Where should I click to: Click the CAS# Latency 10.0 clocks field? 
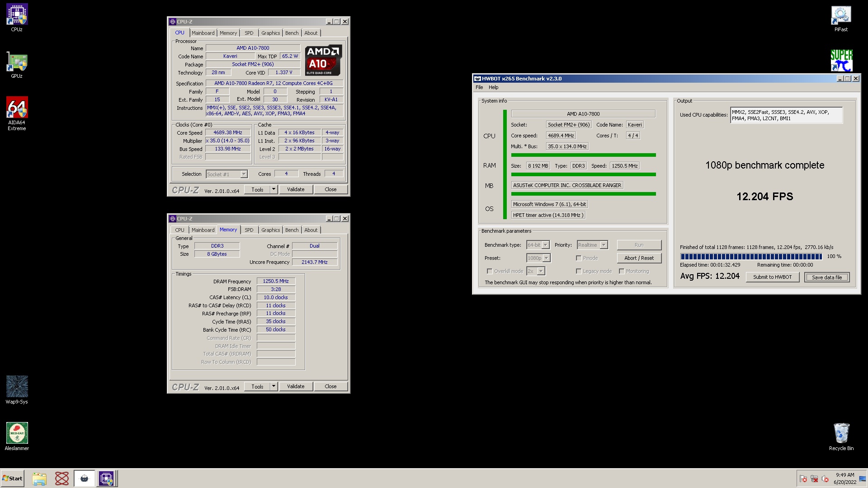click(276, 297)
